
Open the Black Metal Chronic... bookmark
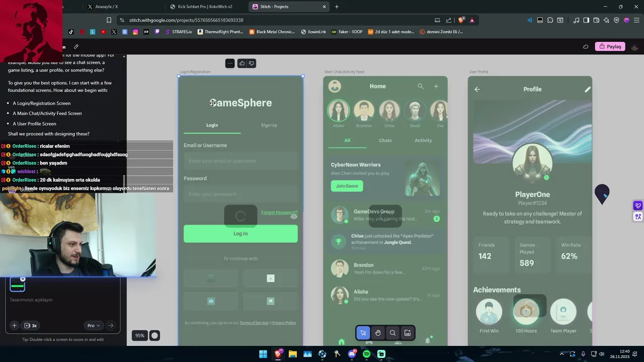pyautogui.click(x=272, y=32)
